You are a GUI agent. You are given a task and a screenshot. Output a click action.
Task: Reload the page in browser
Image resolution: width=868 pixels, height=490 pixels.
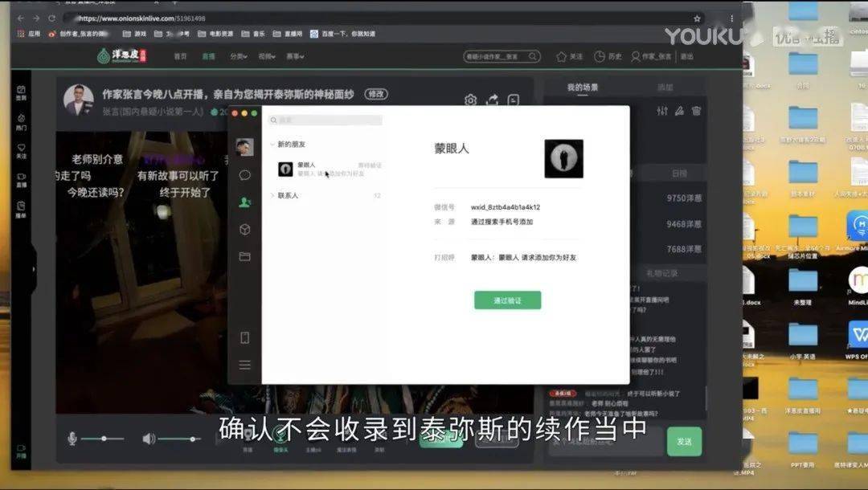tap(51, 18)
